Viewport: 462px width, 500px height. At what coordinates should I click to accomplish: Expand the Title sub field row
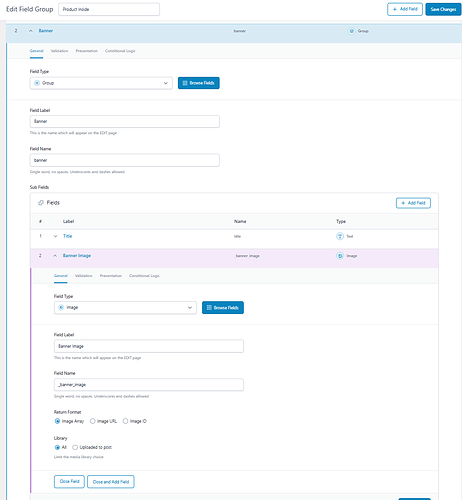(x=55, y=236)
